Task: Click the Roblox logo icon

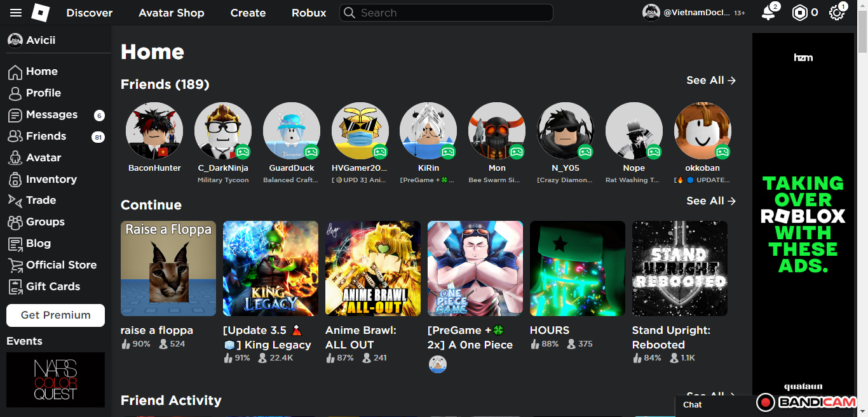Action: click(x=41, y=13)
